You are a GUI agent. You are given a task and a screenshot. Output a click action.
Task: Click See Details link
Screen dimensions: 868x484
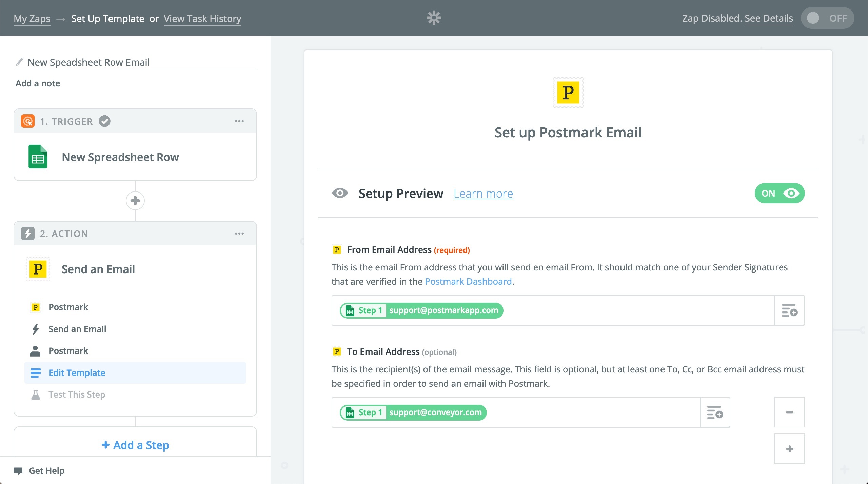pyautogui.click(x=769, y=18)
